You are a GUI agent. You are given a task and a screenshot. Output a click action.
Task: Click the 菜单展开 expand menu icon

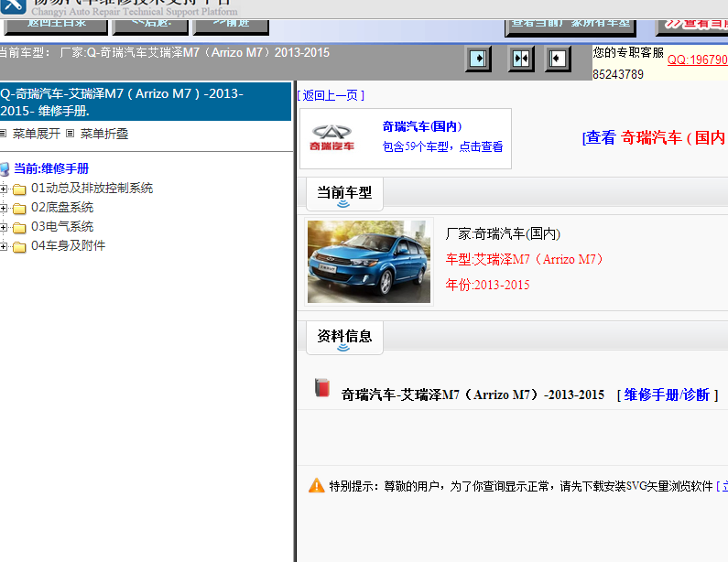[x=4, y=134]
